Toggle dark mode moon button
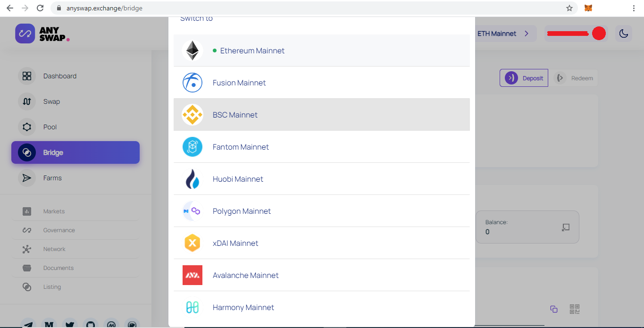The height and width of the screenshot is (328, 644). 624,34
